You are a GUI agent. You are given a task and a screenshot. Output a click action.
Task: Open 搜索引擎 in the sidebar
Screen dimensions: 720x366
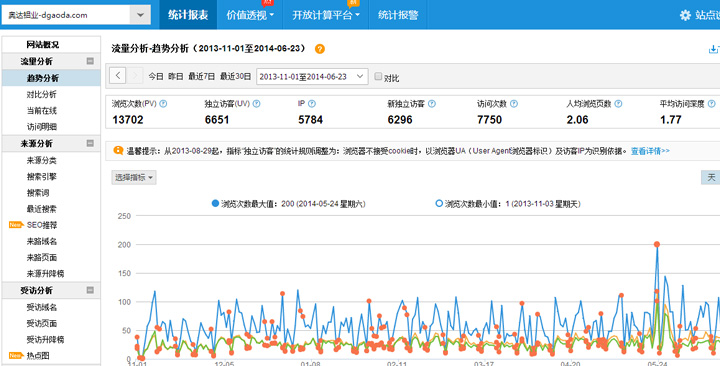(x=41, y=176)
